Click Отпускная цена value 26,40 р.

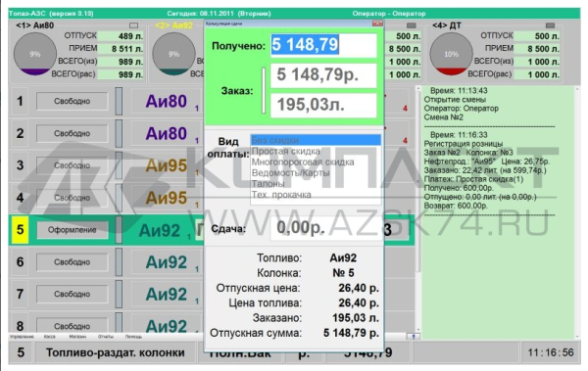pos(359,288)
